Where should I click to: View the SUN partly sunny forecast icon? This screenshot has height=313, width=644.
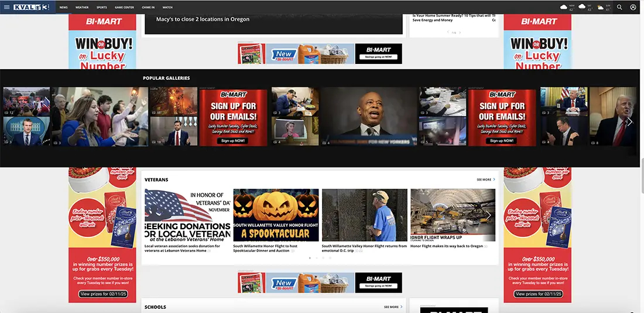click(601, 7)
